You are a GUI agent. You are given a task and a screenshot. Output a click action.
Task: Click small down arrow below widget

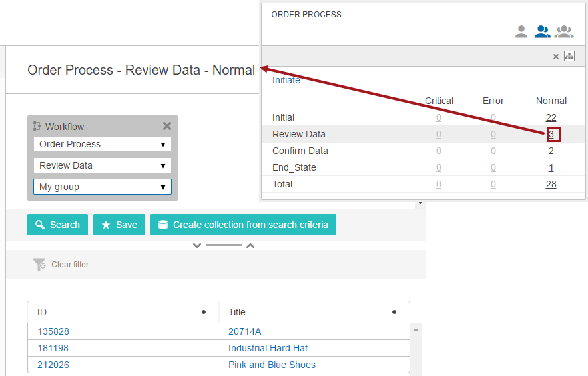[x=420, y=203]
